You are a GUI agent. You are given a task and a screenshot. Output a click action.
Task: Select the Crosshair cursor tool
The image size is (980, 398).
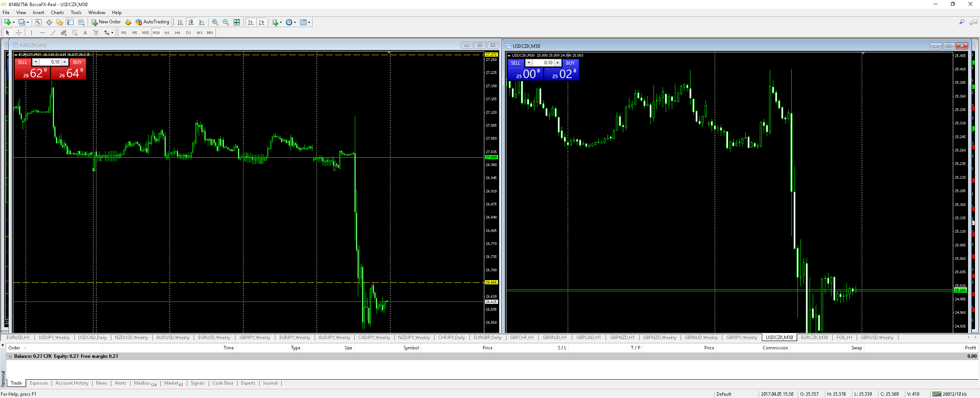pyautogui.click(x=18, y=33)
